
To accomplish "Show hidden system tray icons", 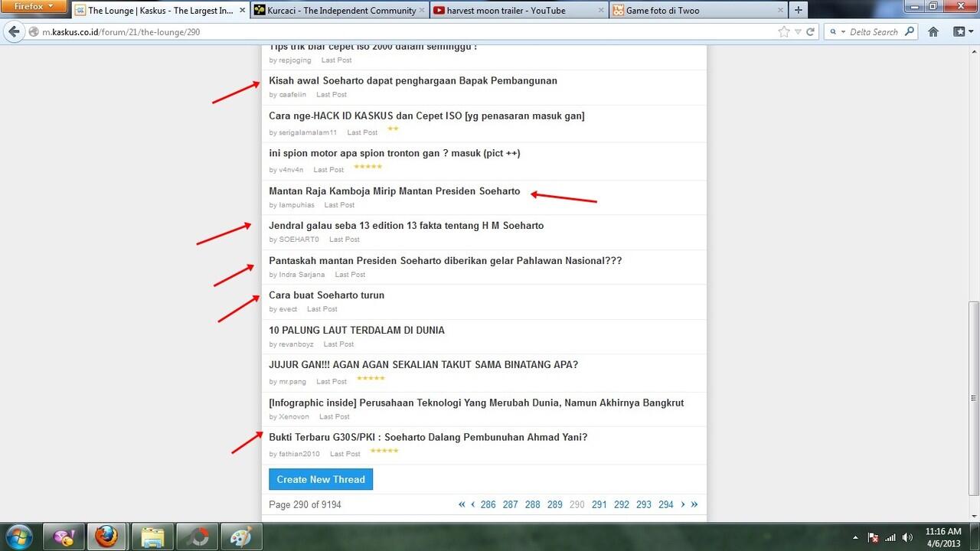I will 854,537.
